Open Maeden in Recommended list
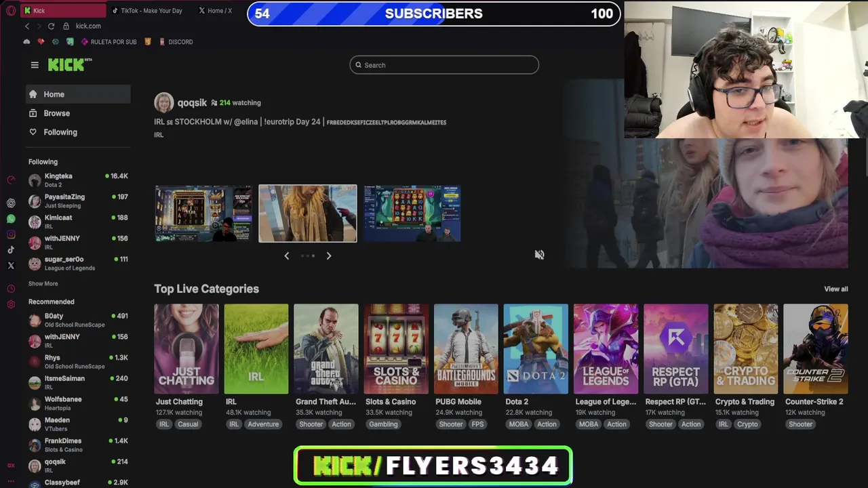 pos(78,424)
